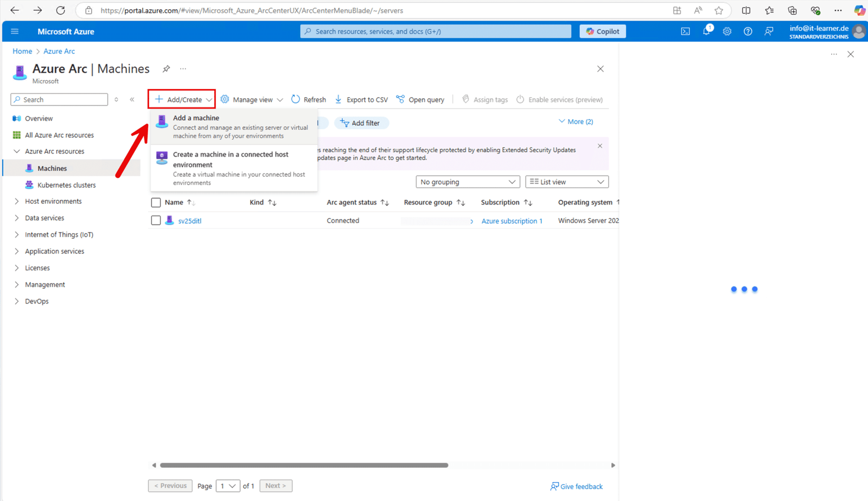Choose Add a machine from the menu
The height and width of the screenshot is (501, 868).
pos(233,126)
